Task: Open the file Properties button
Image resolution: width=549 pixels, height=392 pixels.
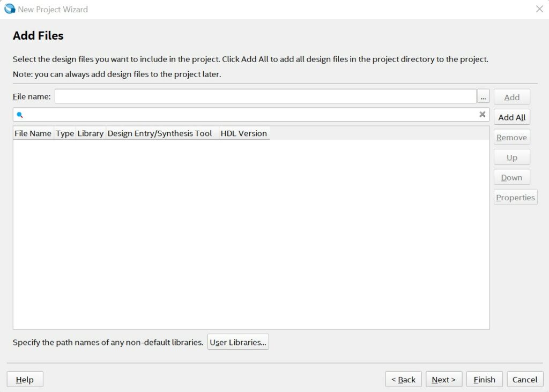Action: 515,198
